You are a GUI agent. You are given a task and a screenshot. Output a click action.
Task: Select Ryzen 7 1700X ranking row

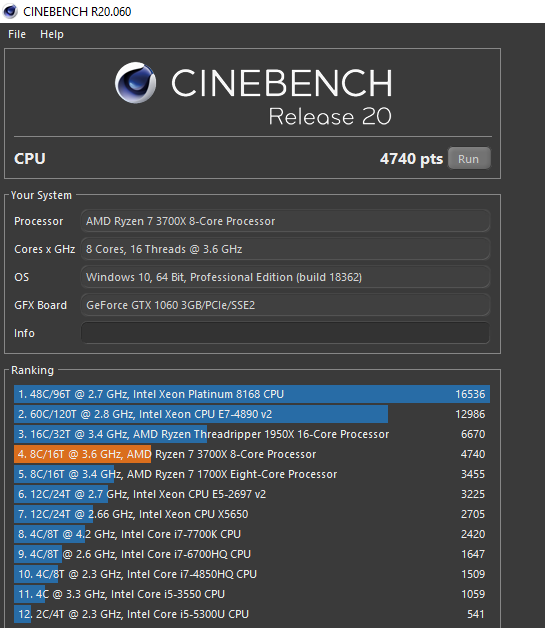(252, 474)
